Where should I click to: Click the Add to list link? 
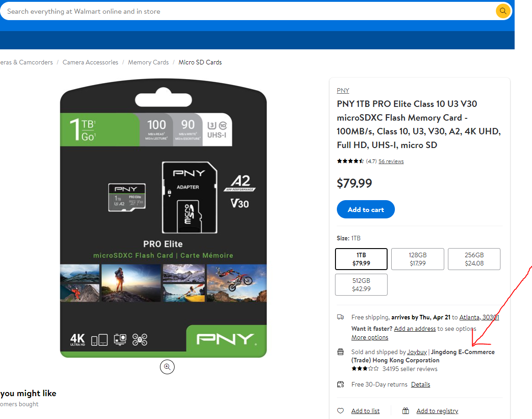(x=366, y=411)
